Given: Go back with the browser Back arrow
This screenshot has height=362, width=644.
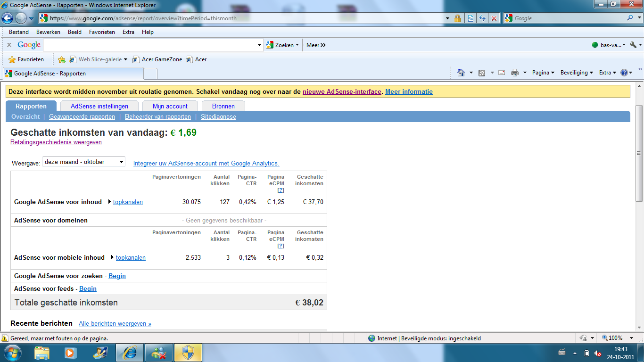Looking at the screenshot, I should pyautogui.click(x=8, y=18).
